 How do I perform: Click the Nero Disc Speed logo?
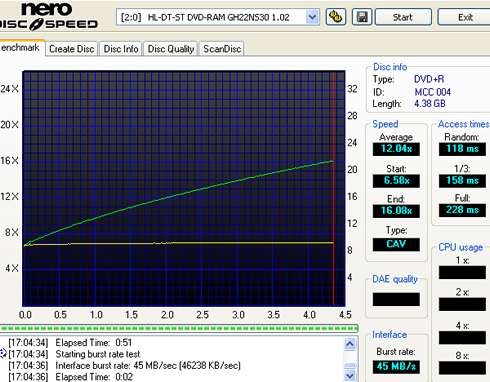(x=49, y=17)
